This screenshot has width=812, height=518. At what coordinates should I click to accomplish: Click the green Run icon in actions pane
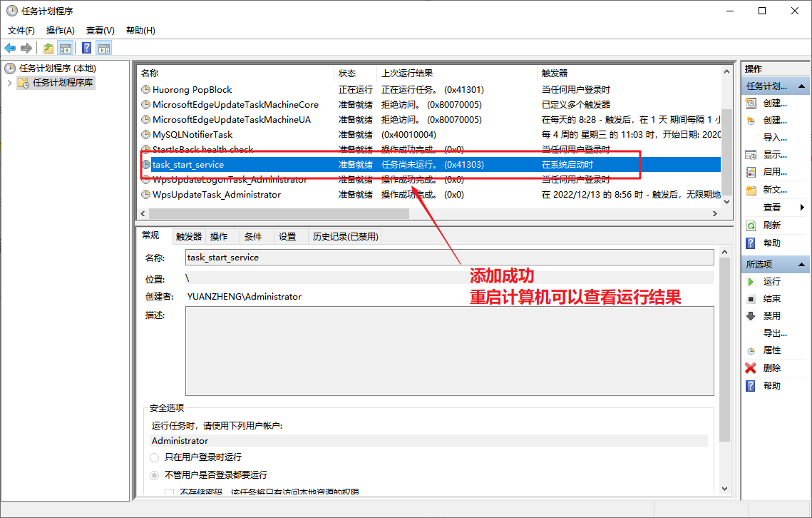tap(751, 282)
